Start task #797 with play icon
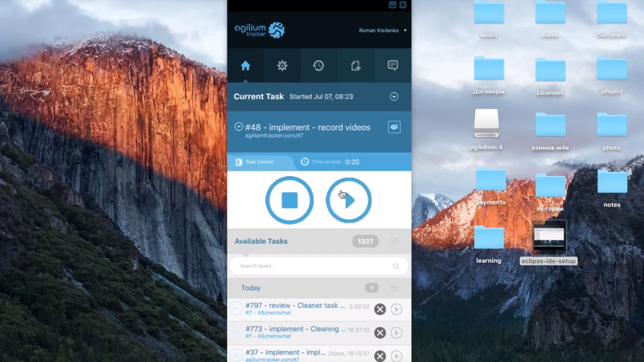The image size is (644, 362). tap(396, 309)
